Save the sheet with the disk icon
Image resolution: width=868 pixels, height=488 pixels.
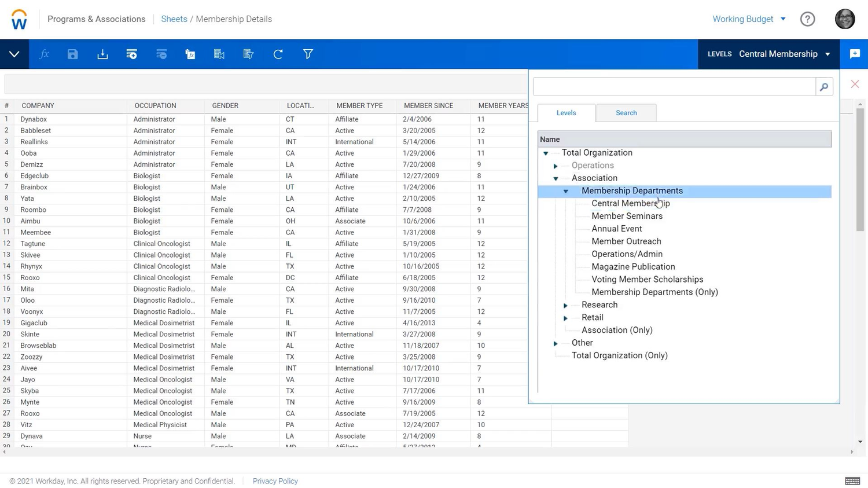[x=73, y=54]
